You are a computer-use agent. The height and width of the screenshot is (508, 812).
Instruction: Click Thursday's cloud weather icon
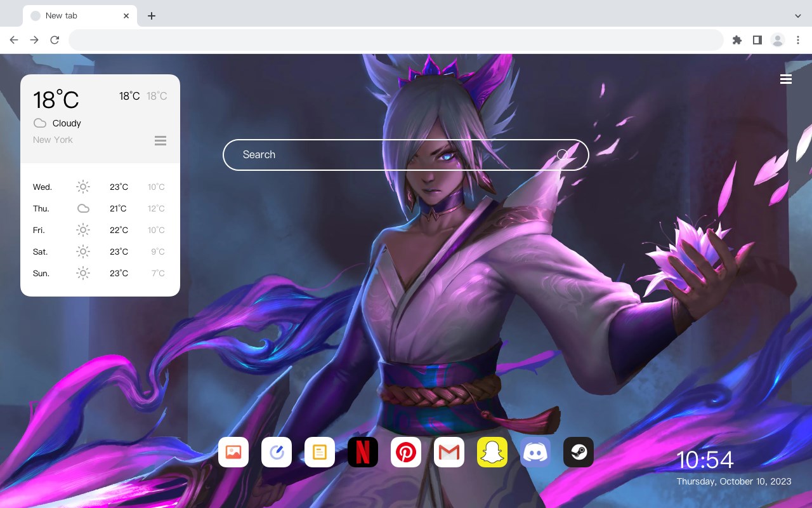pyautogui.click(x=83, y=208)
